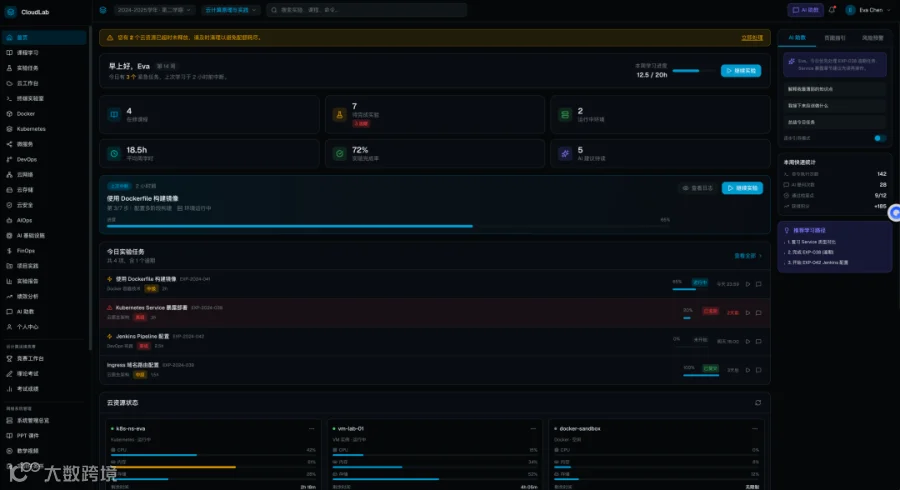Image resolution: width=900 pixels, height=490 pixels.
Task: Click play icon on Jenkins Pipeline task row
Action: click(747, 341)
